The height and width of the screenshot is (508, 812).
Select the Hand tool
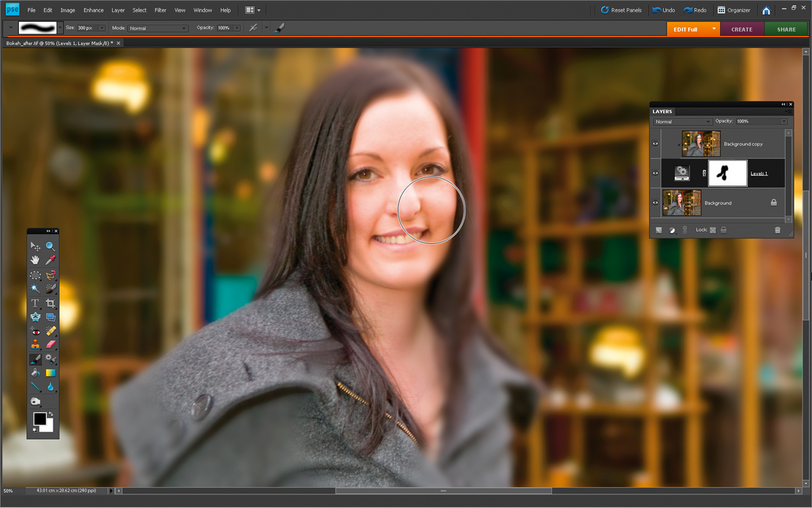(35, 260)
